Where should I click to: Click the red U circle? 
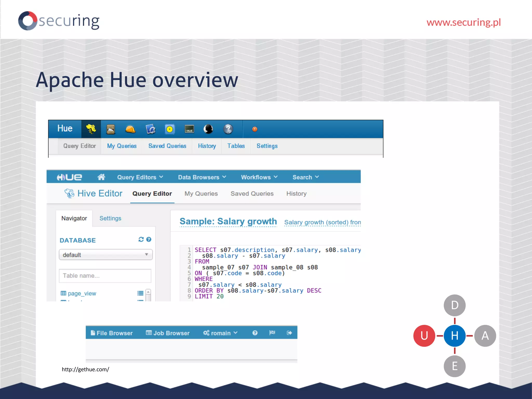click(424, 336)
